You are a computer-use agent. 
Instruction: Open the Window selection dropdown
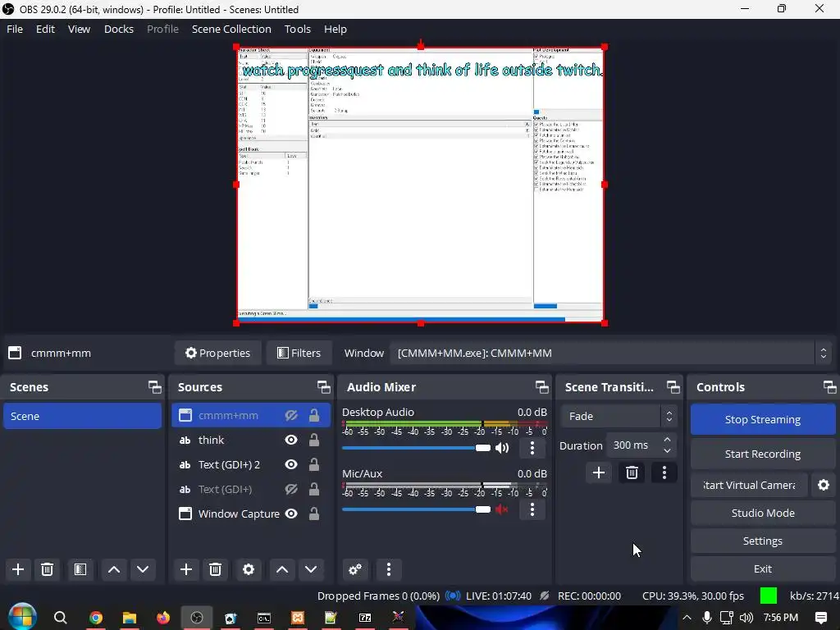point(610,353)
